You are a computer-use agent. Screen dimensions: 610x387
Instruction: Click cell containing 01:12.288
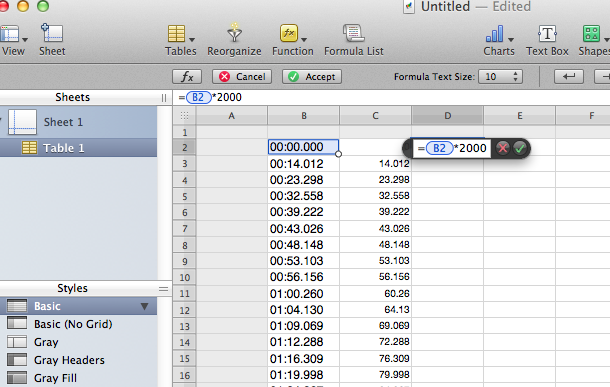[x=303, y=342]
